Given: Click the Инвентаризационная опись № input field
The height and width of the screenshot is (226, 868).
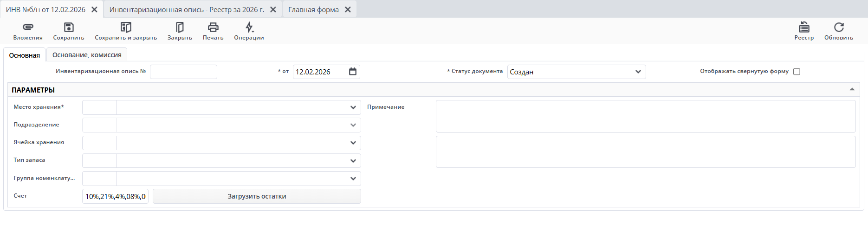Looking at the screenshot, I should 183,72.
